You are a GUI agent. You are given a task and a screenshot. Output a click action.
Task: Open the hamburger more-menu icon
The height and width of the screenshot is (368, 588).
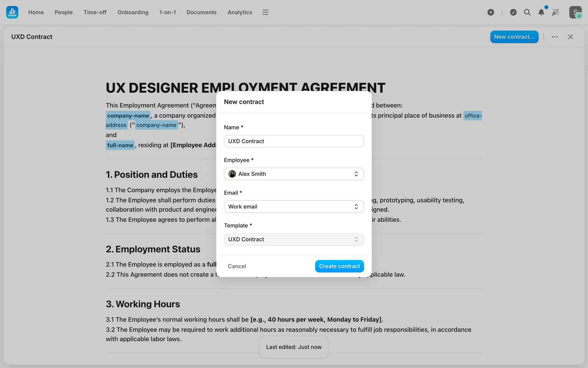tap(265, 12)
